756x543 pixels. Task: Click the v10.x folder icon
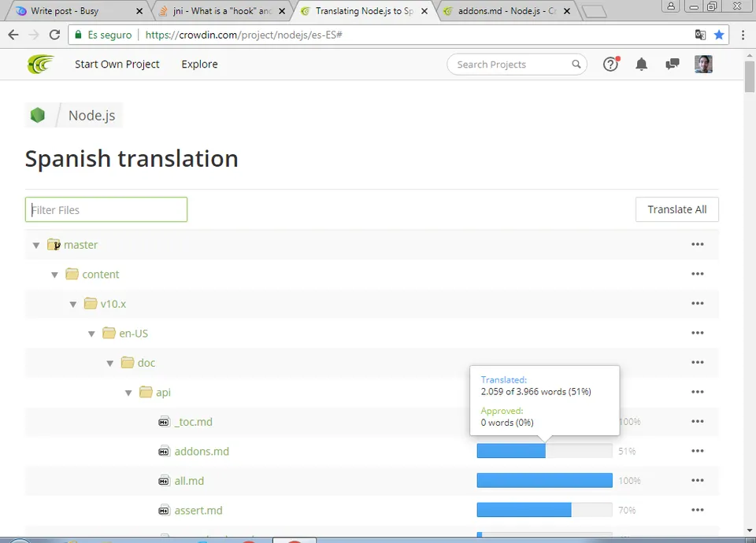(90, 304)
